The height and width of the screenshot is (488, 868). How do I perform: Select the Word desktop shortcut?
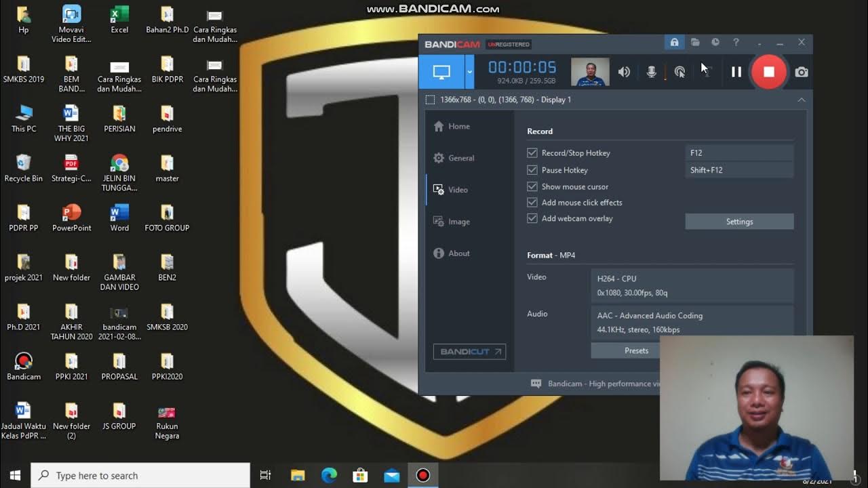pos(119,218)
